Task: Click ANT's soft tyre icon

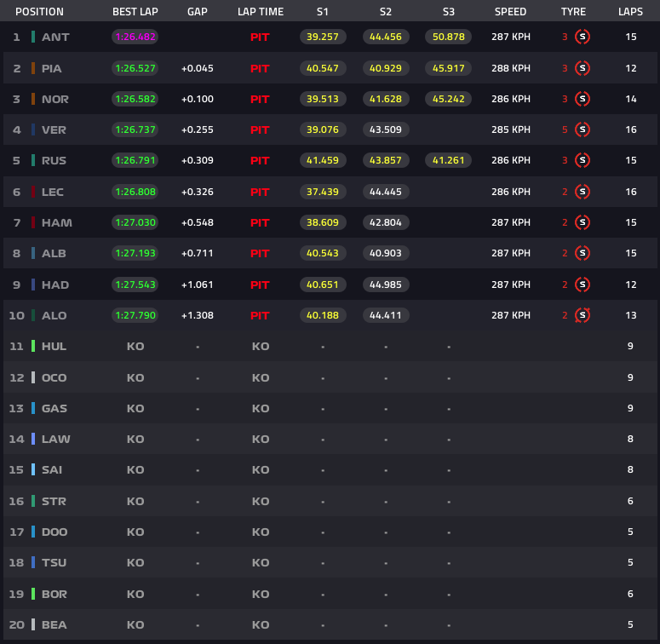Action: [x=583, y=37]
